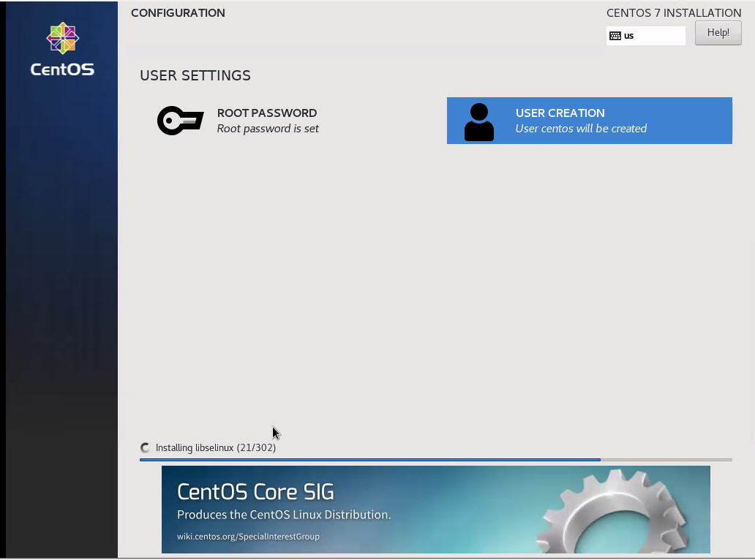The image size is (755, 560).
Task: Open the Root Password key icon
Action: pyautogui.click(x=181, y=121)
